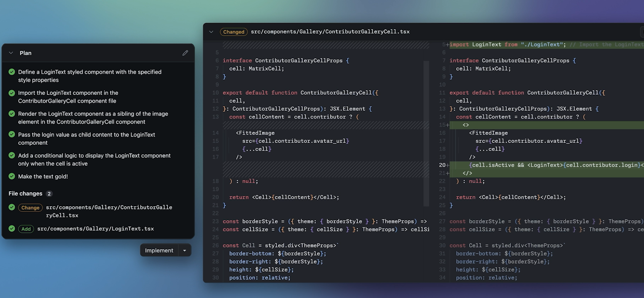Screen dimensions: 644x298
Task: Click the Add badge in File changes
Action: (26, 229)
